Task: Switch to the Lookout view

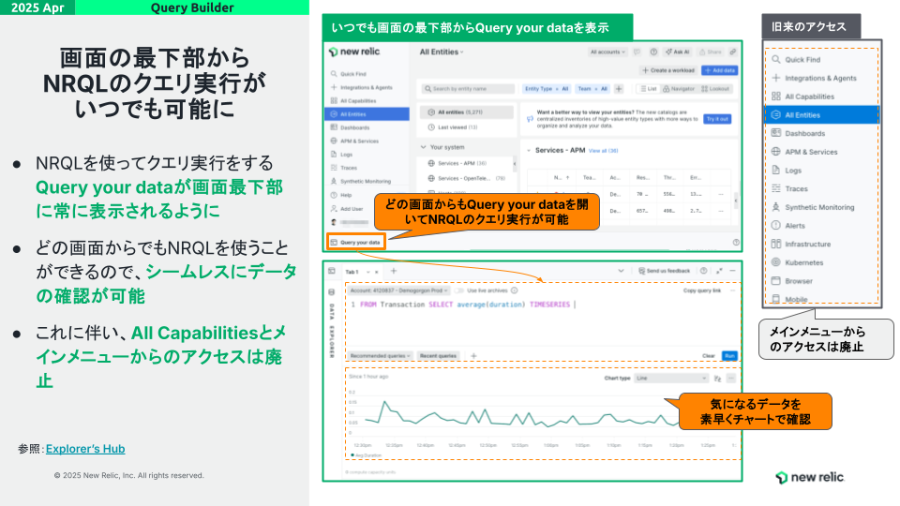Action: 715,88
